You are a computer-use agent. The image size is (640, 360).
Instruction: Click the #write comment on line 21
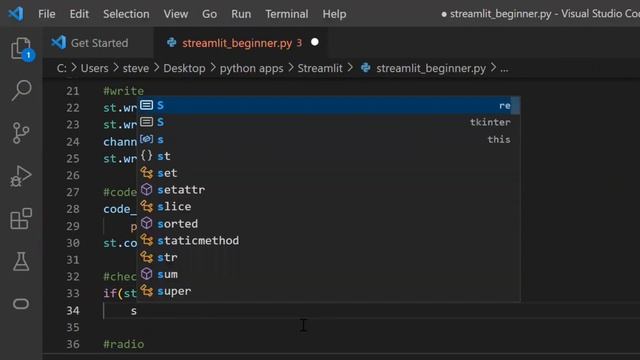coord(124,91)
